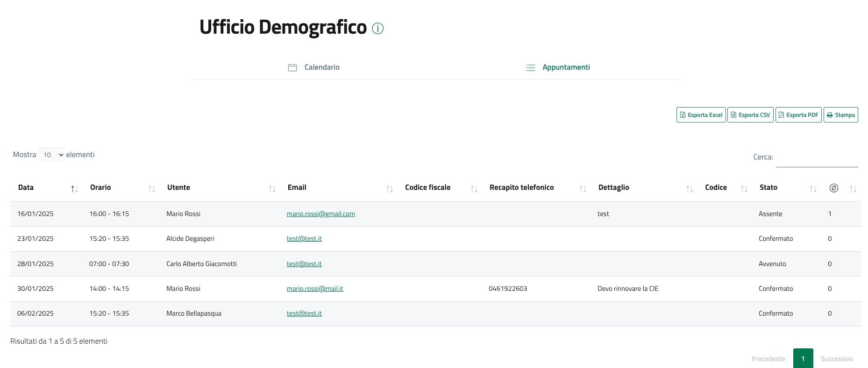Click the info icon beside Ufficio Demografico
The height and width of the screenshot is (368, 868).
tap(377, 29)
